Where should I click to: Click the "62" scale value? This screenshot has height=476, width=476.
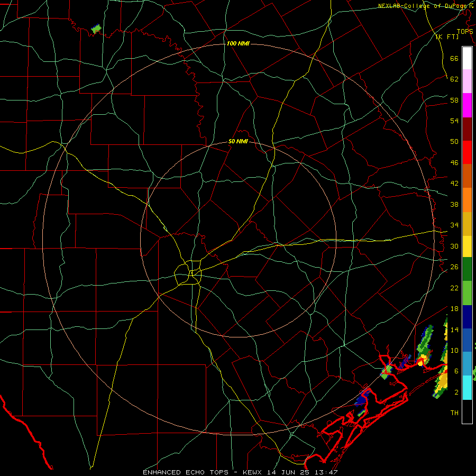[x=454, y=79]
